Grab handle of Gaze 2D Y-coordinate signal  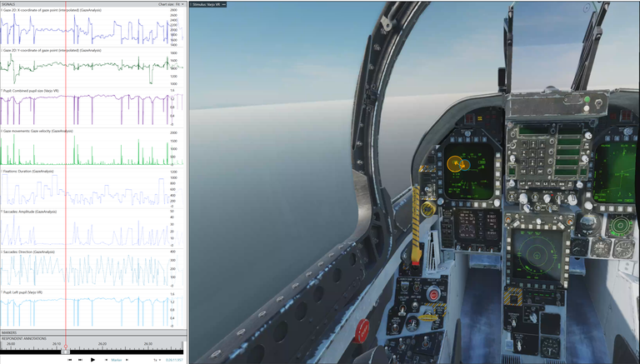pos(1,50)
